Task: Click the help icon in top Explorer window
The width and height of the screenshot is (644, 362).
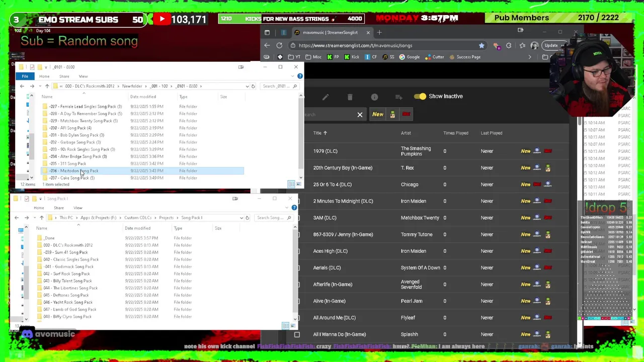Action: 300,76
